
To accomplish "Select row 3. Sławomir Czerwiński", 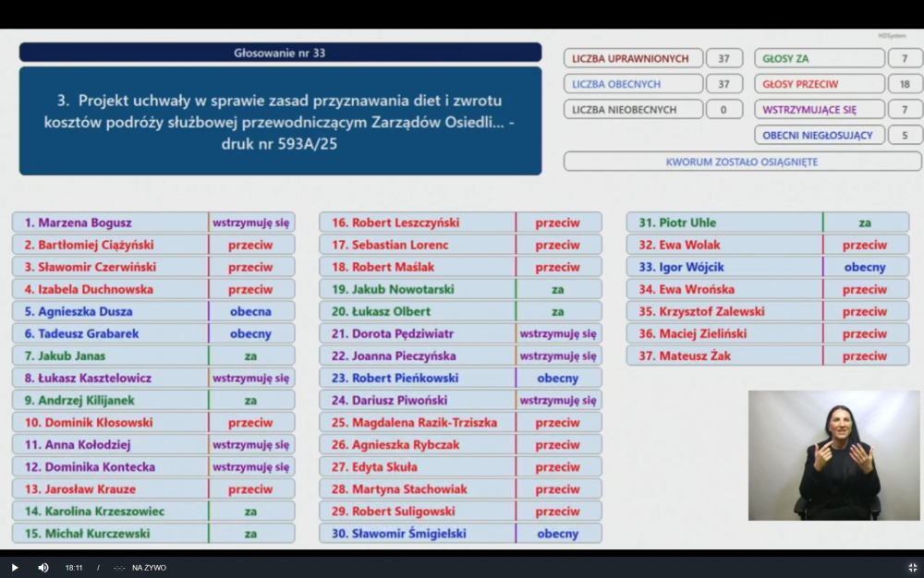I will [x=153, y=267].
